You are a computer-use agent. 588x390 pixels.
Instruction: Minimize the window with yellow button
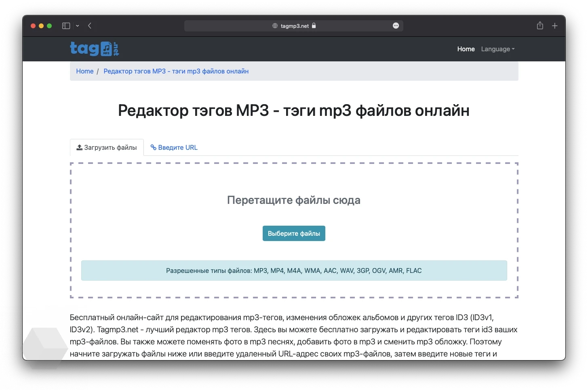[41, 26]
